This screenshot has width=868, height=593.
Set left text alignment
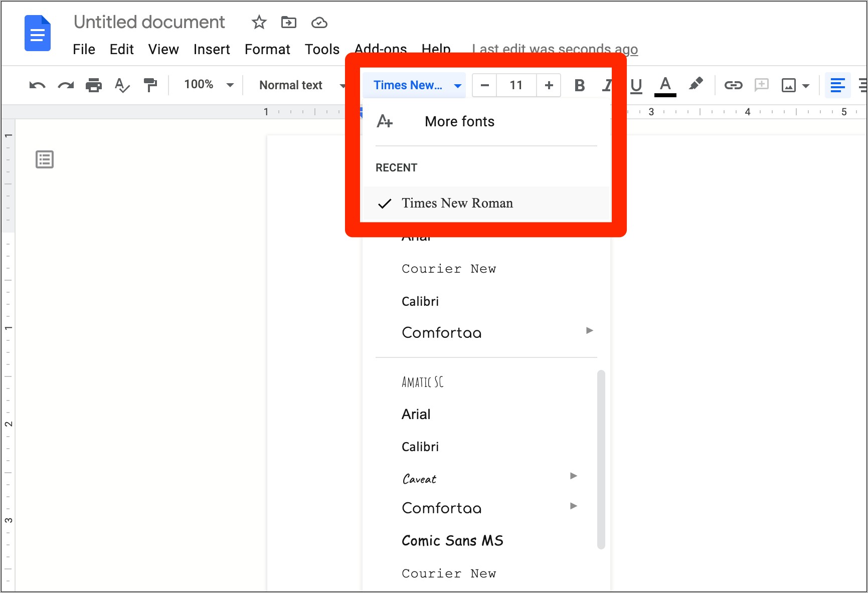[837, 85]
